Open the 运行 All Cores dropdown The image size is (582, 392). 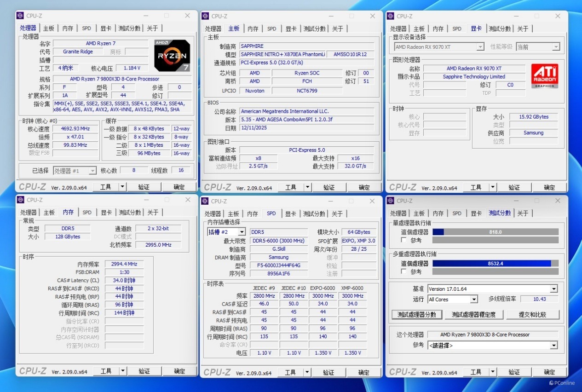point(453,299)
